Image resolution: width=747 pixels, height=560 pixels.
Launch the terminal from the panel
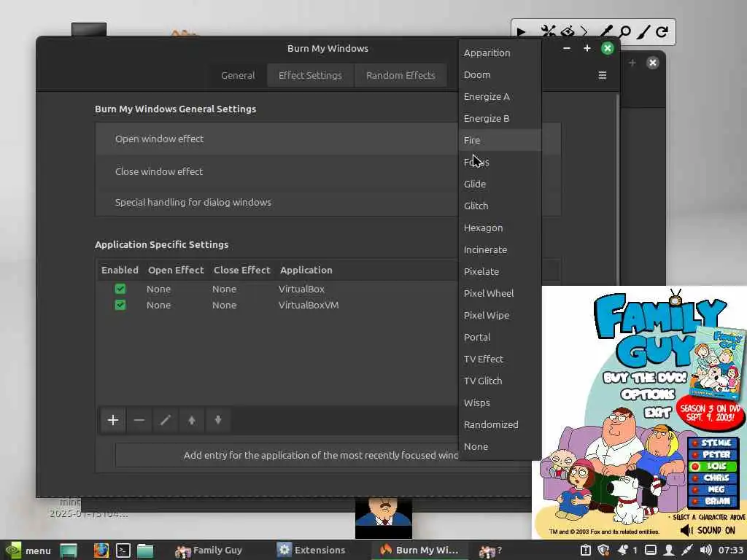click(123, 551)
